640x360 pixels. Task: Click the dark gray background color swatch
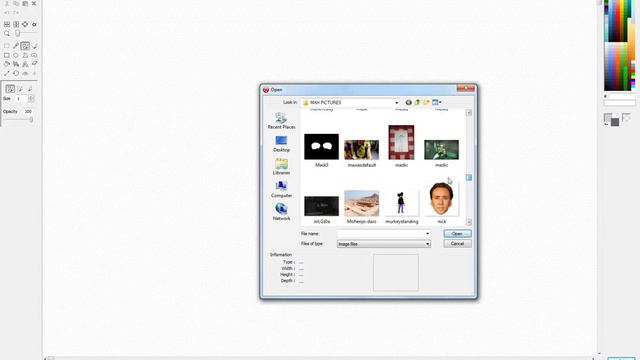[615, 122]
